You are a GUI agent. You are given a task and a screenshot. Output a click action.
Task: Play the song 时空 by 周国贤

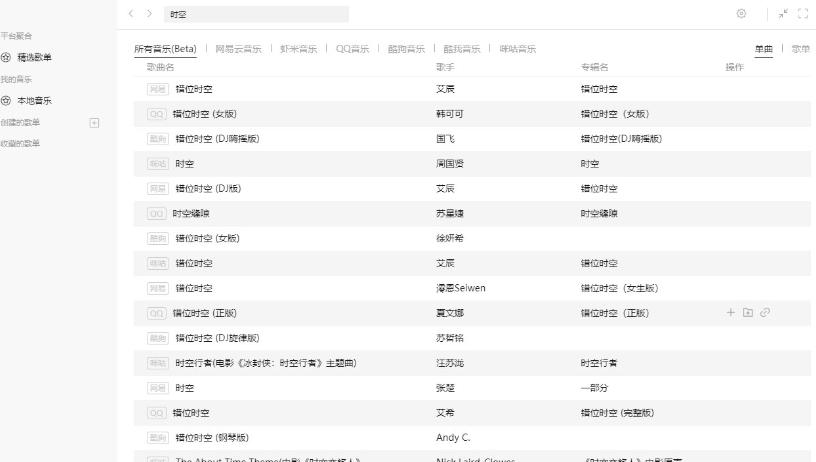pos(185,164)
